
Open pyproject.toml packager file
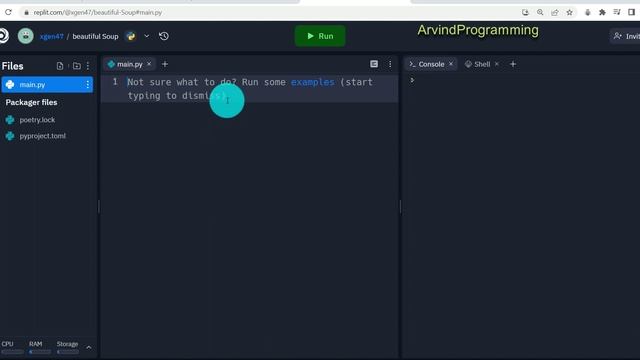pyautogui.click(x=42, y=136)
